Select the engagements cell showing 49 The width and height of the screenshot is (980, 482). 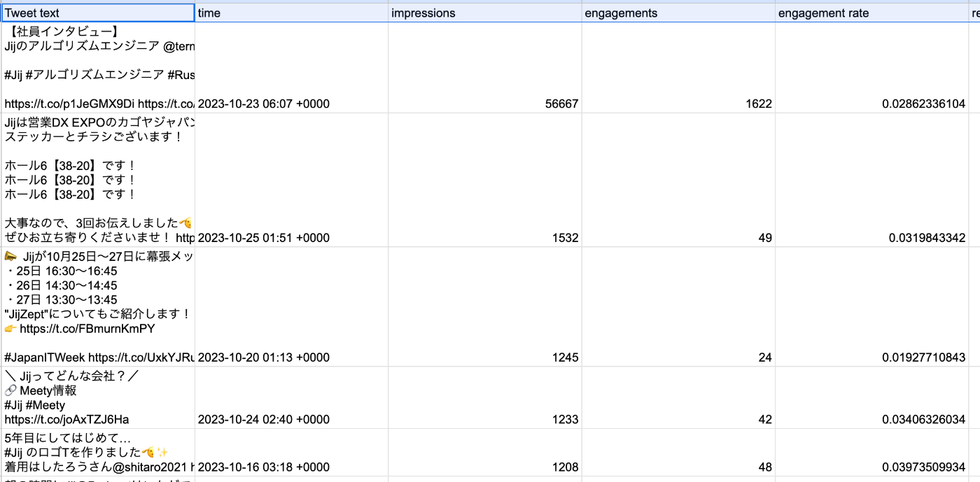(678, 180)
